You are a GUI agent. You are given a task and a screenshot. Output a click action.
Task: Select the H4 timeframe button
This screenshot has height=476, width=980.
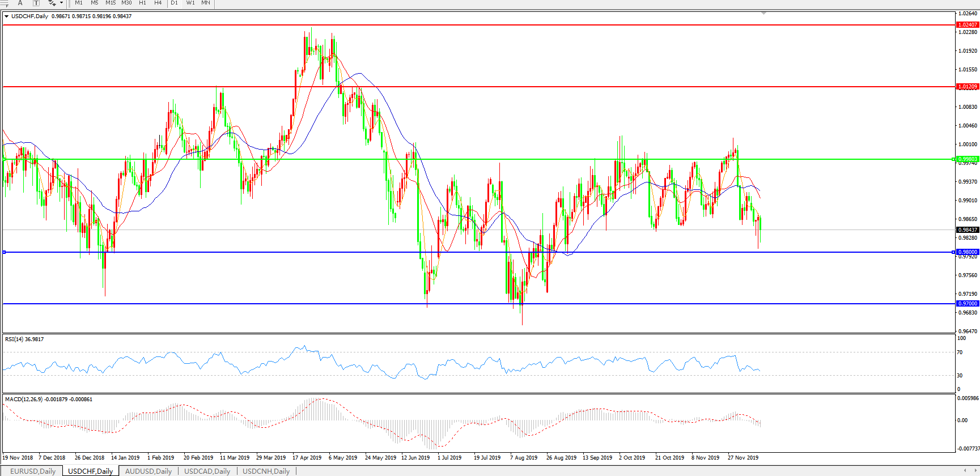pyautogui.click(x=158, y=3)
